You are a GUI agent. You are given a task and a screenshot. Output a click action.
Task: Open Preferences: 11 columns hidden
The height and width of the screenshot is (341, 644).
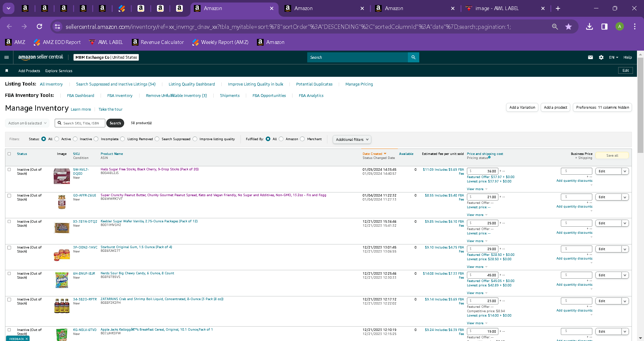pos(602,107)
